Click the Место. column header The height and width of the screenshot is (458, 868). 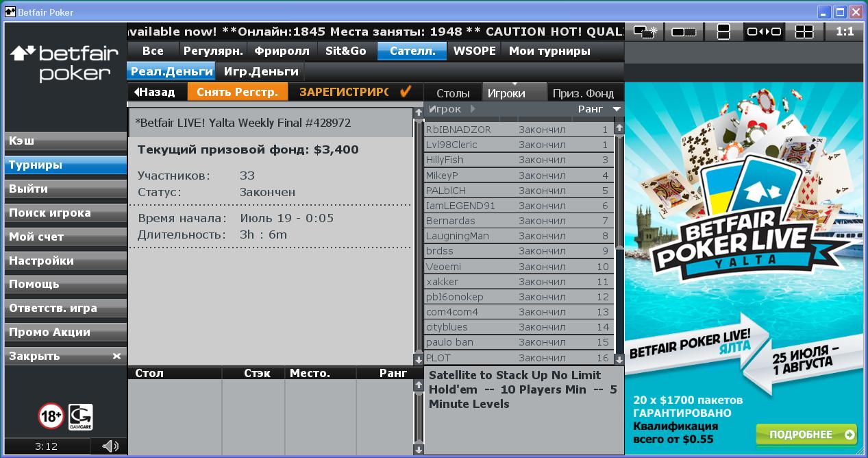pos(310,374)
